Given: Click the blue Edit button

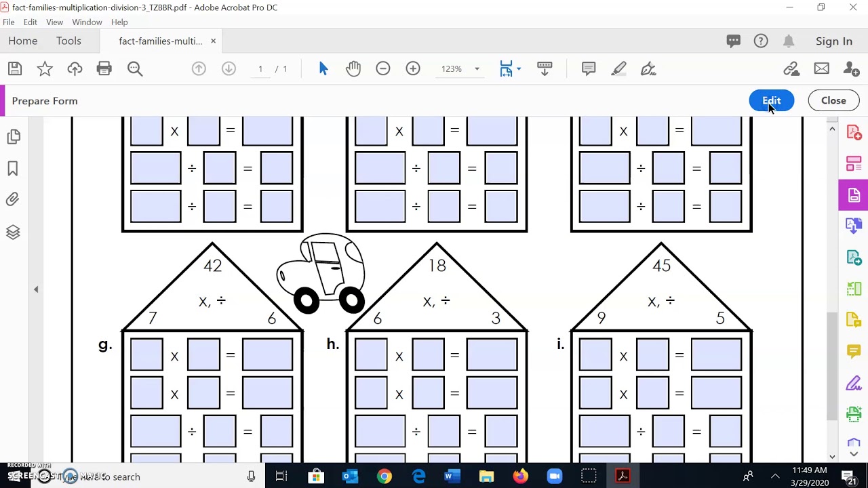Looking at the screenshot, I should [x=771, y=100].
